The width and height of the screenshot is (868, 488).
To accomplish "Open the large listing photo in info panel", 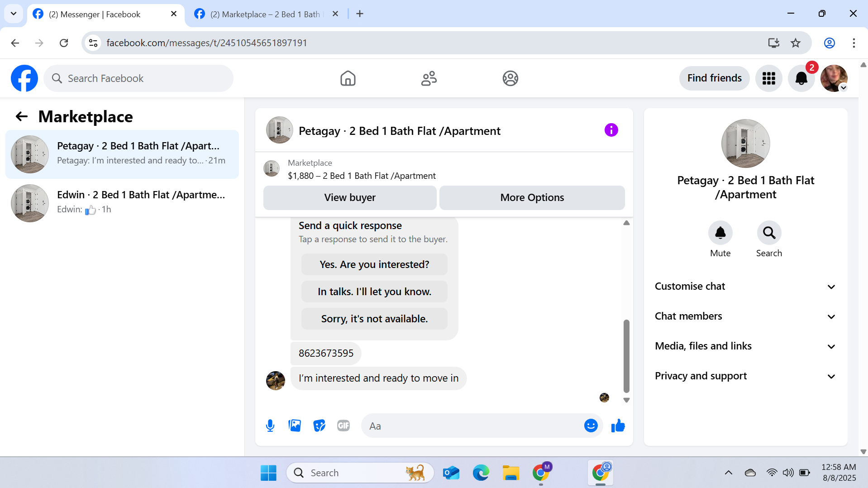I will pos(745,144).
